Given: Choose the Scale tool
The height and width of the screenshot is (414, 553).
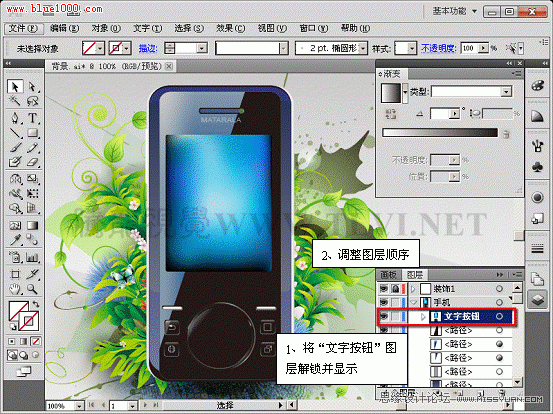Looking at the screenshot, I should [32, 179].
